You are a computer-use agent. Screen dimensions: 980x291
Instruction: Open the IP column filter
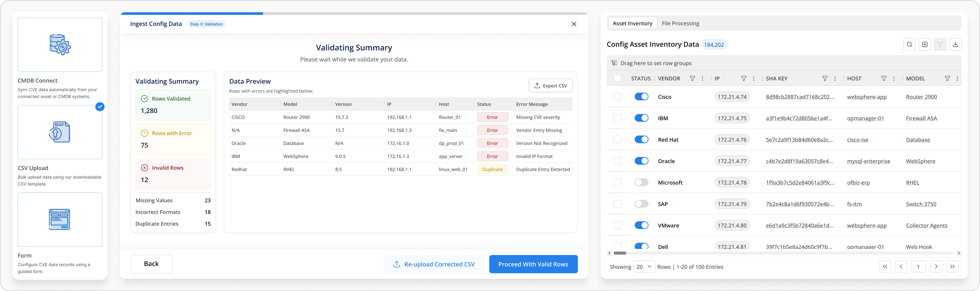pyautogui.click(x=744, y=78)
